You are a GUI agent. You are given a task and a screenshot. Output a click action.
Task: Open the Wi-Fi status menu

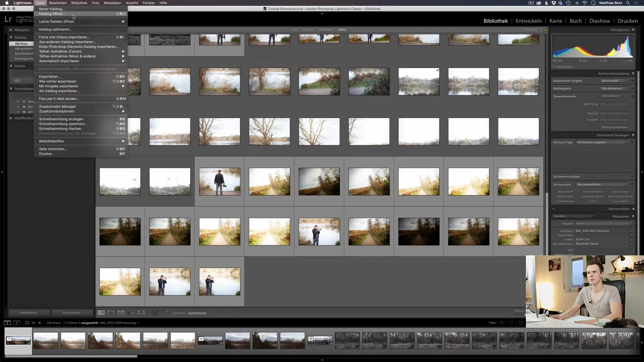pos(585,3)
